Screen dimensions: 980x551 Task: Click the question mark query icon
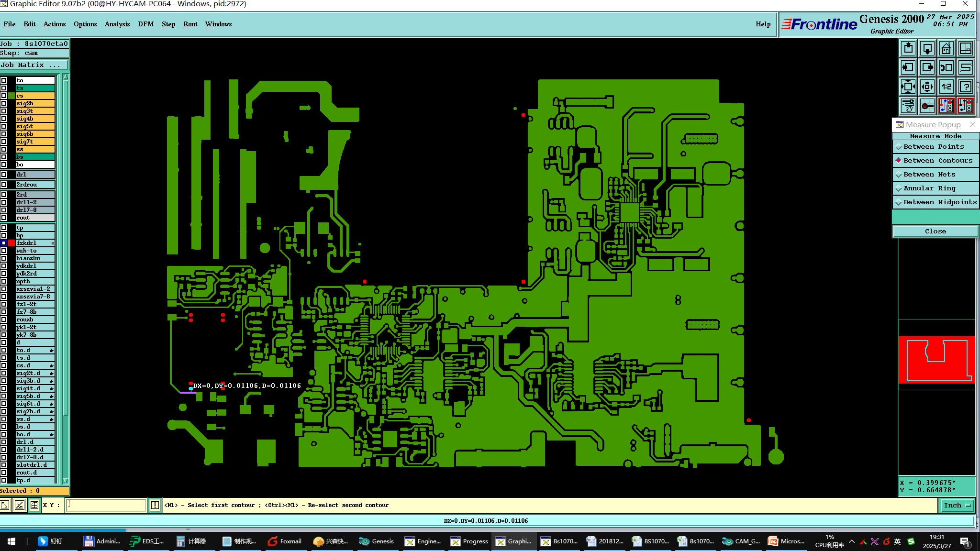(x=966, y=87)
